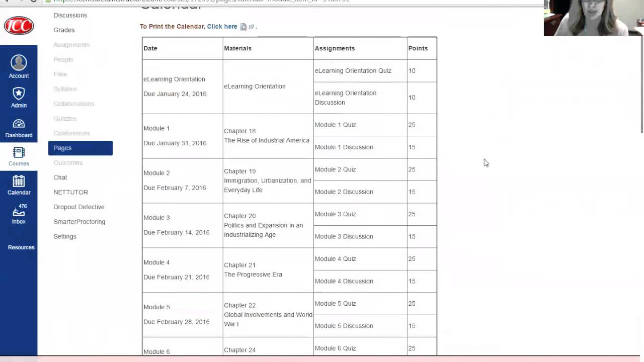Open Files in the course menu
This screenshot has height=362, width=644.
60,74
